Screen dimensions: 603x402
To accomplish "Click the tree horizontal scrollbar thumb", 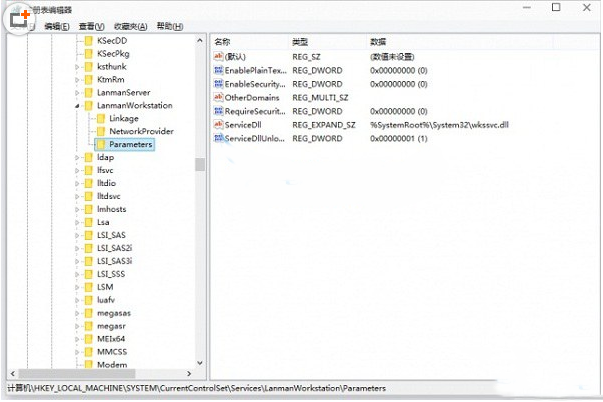I will pyautogui.click(x=77, y=374).
